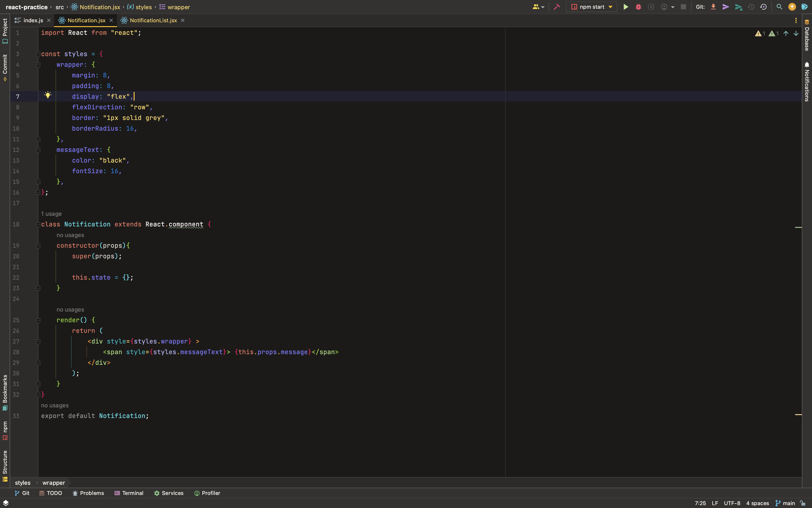The height and width of the screenshot is (508, 812).
Task: Click the 7:25 cursor position indicator
Action: click(700, 503)
